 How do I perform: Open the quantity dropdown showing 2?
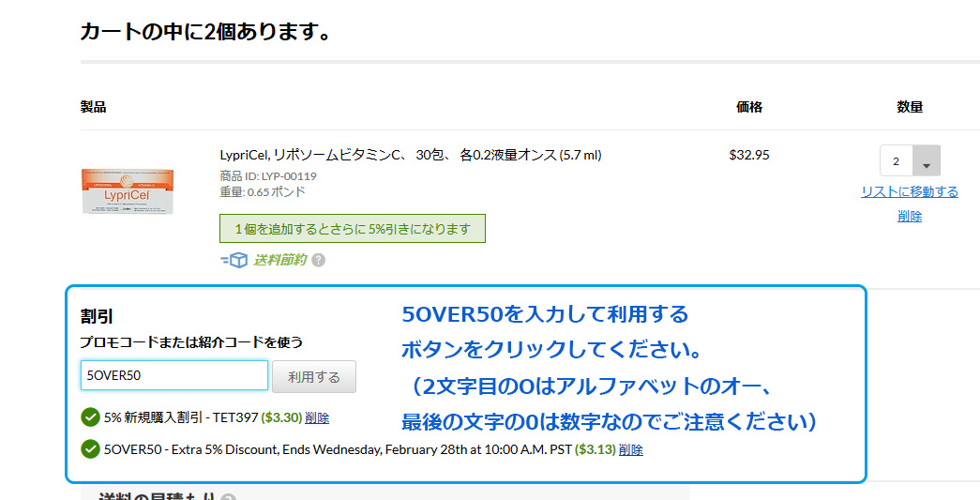pyautogui.click(x=910, y=161)
